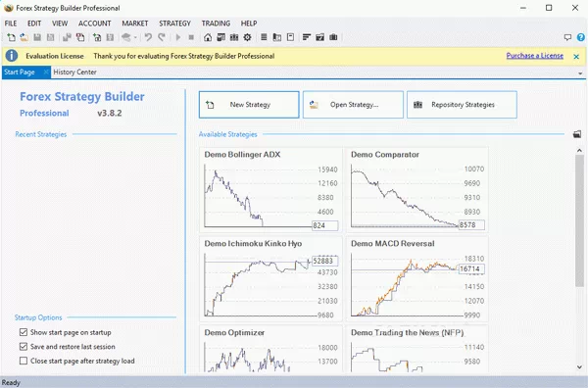Open the EDIT menu
Viewport: 588px width, 388px height.
(x=34, y=24)
